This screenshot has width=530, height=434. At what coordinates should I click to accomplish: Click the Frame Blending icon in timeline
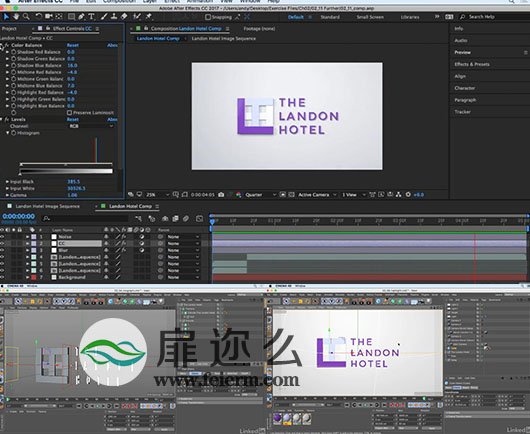(x=175, y=219)
